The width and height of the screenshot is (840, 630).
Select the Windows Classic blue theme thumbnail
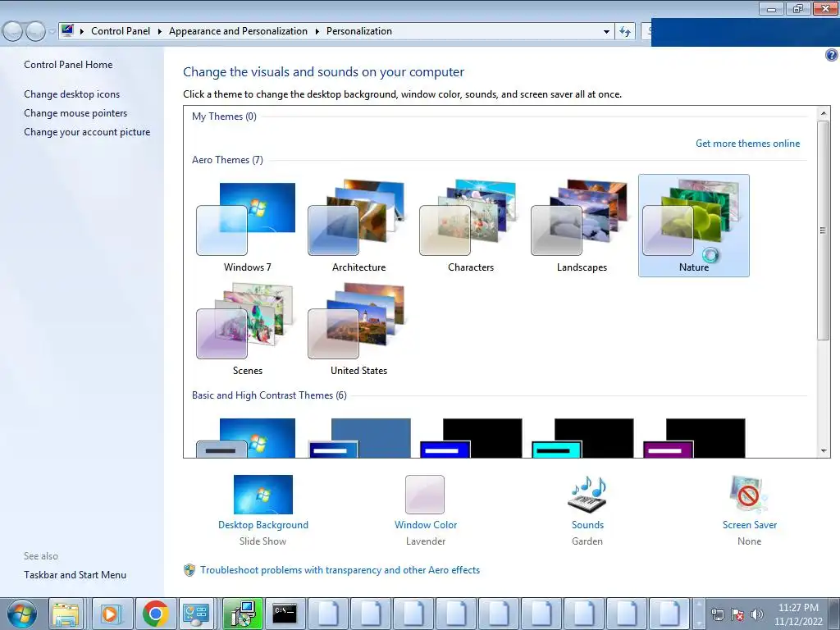tap(360, 438)
